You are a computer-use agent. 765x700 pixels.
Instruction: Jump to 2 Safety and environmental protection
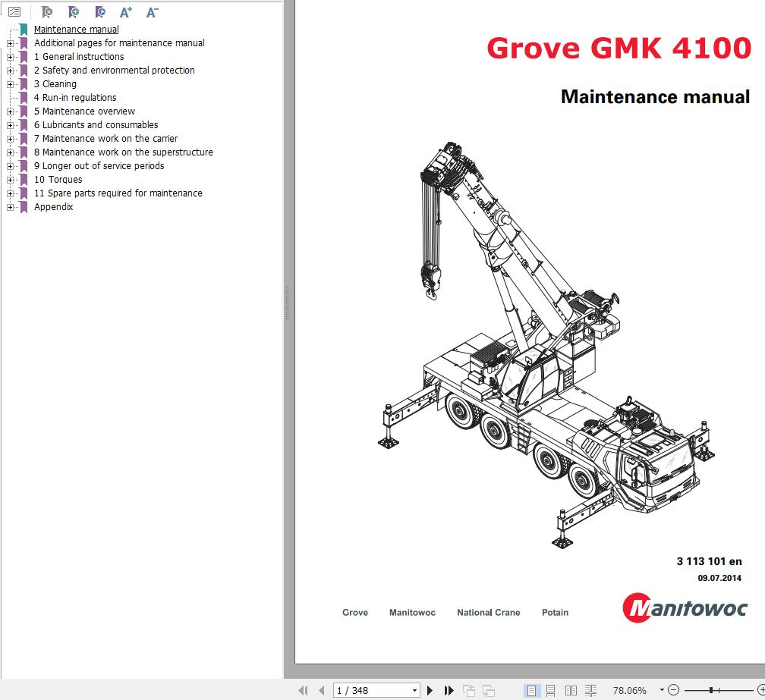114,71
